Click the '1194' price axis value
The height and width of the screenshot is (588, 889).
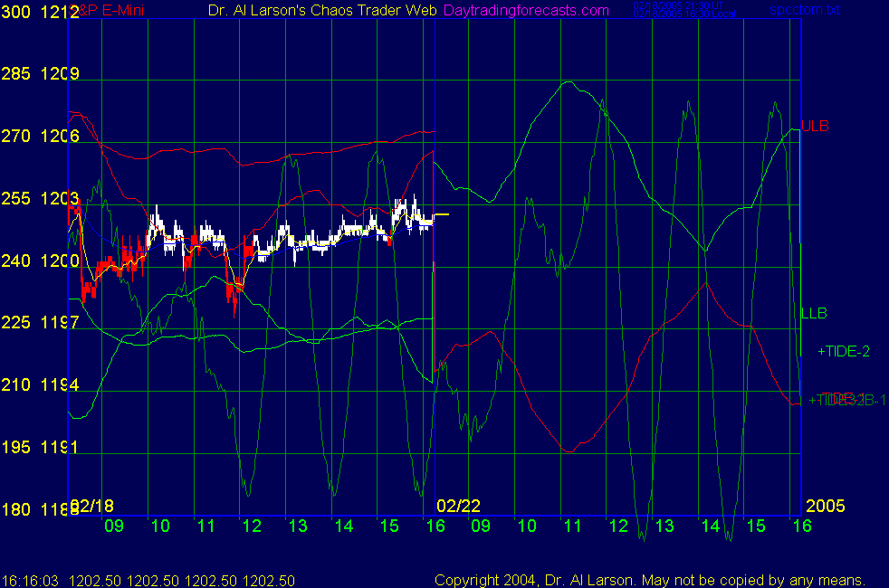pos(60,384)
